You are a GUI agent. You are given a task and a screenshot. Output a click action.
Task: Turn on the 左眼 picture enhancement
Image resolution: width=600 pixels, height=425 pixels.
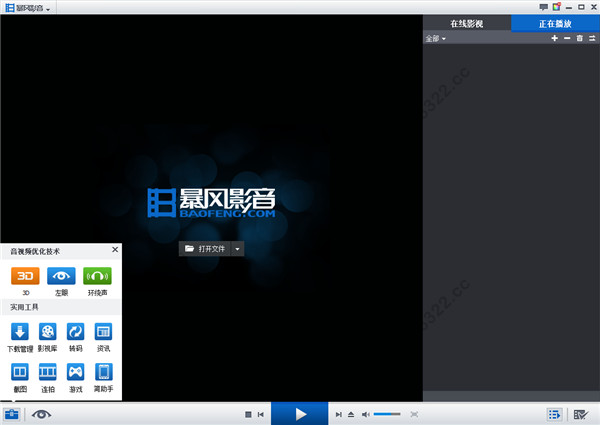pyautogui.click(x=61, y=276)
